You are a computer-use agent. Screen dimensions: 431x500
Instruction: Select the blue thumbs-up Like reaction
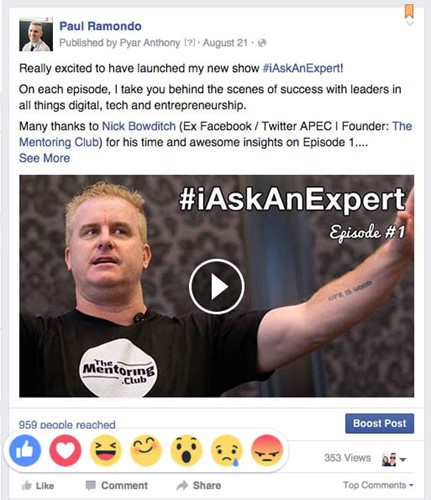tap(25, 451)
